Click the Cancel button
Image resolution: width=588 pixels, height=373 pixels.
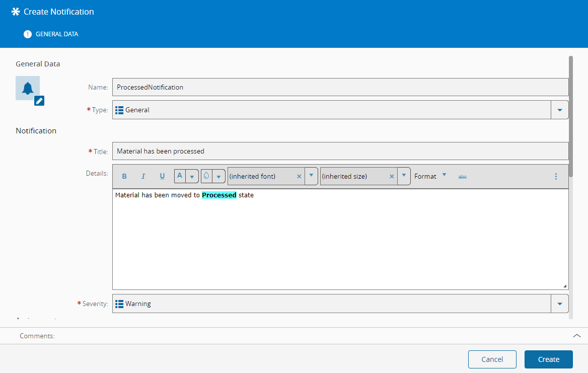click(492, 359)
